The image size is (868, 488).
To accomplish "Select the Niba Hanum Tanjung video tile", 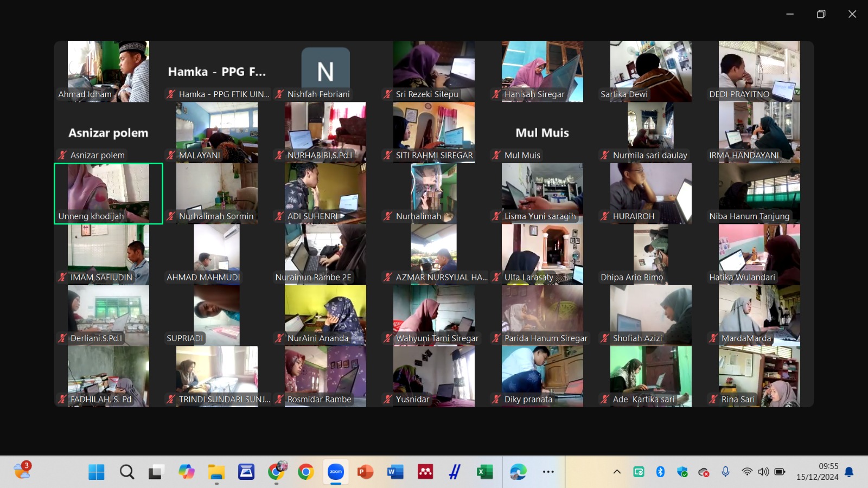I will pyautogui.click(x=759, y=194).
